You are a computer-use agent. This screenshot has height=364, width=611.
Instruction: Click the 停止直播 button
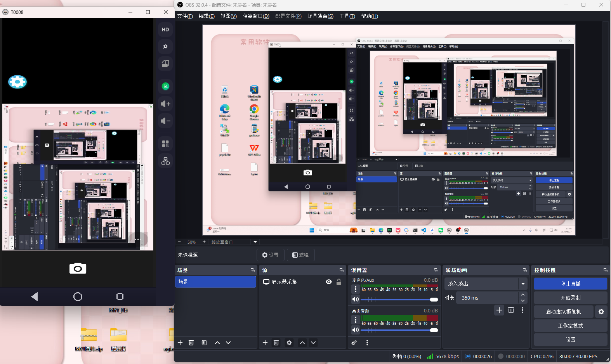point(570,284)
